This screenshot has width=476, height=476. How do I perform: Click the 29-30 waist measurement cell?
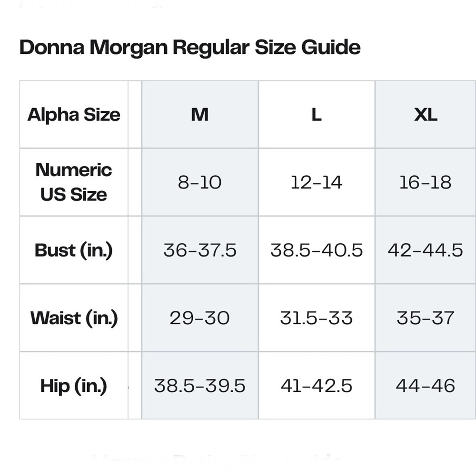click(200, 318)
